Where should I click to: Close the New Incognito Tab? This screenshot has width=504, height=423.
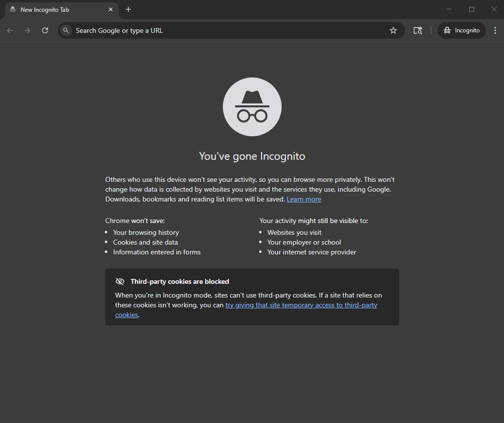pos(111,9)
